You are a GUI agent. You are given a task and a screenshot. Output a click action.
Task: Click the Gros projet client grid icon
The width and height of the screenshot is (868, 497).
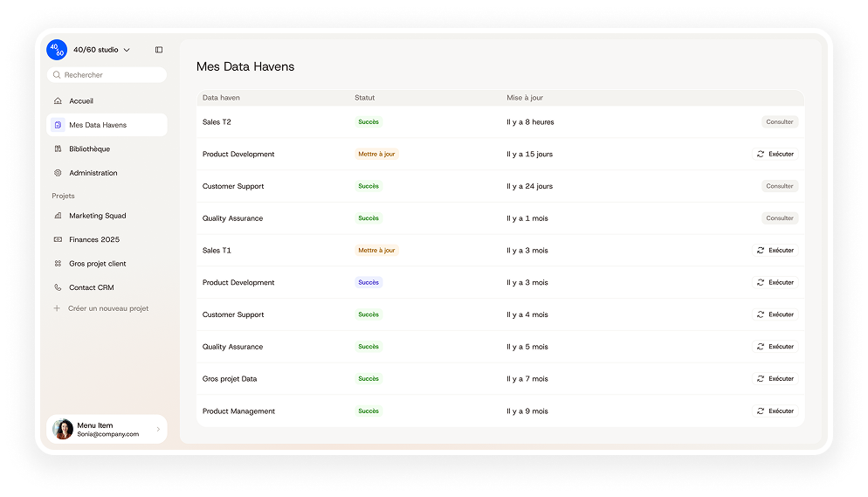point(58,264)
